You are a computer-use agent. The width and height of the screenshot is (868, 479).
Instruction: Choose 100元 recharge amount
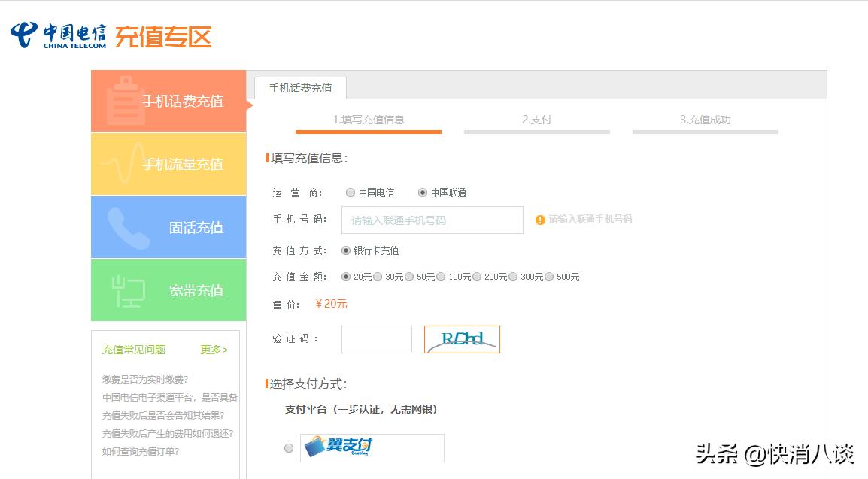(x=441, y=277)
